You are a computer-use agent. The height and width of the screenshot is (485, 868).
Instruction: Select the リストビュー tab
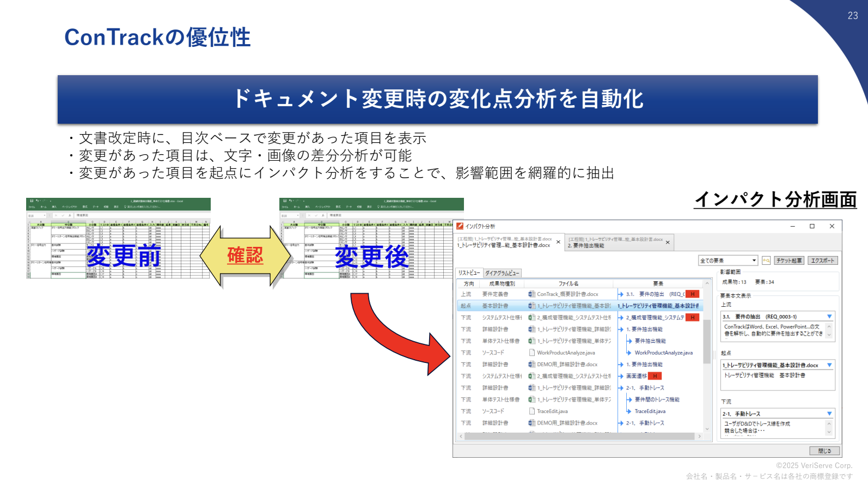469,273
